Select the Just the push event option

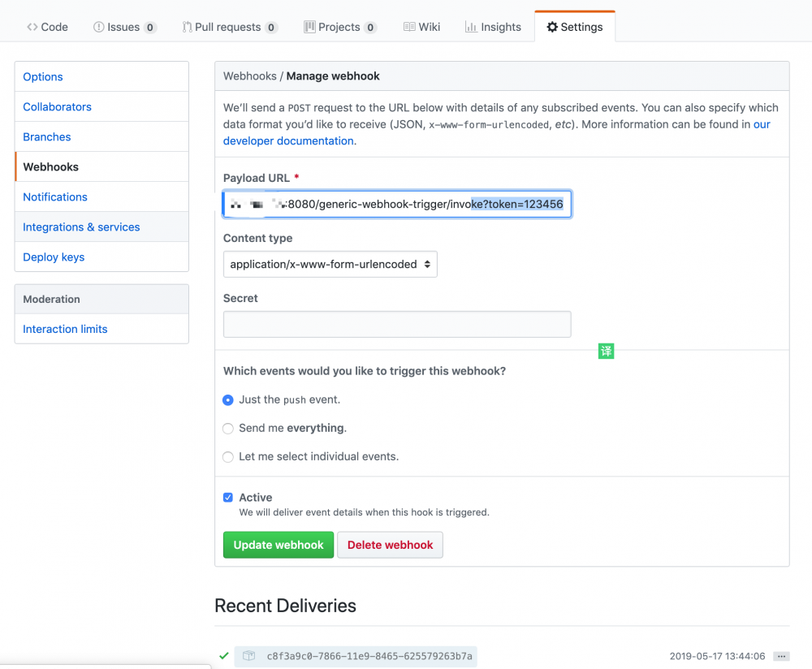point(228,400)
